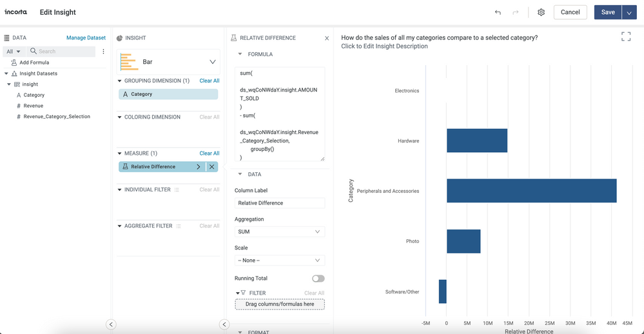
Task: Click the Column Label input field
Action: [x=279, y=203]
